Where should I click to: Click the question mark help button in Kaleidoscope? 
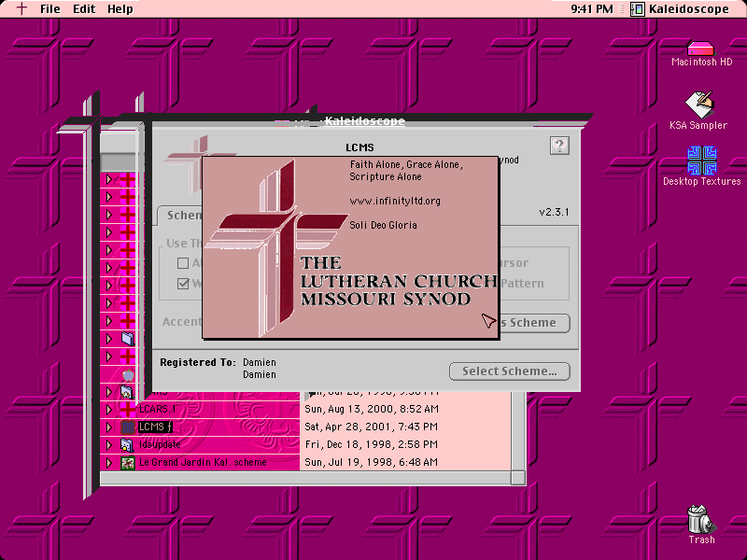(x=559, y=146)
